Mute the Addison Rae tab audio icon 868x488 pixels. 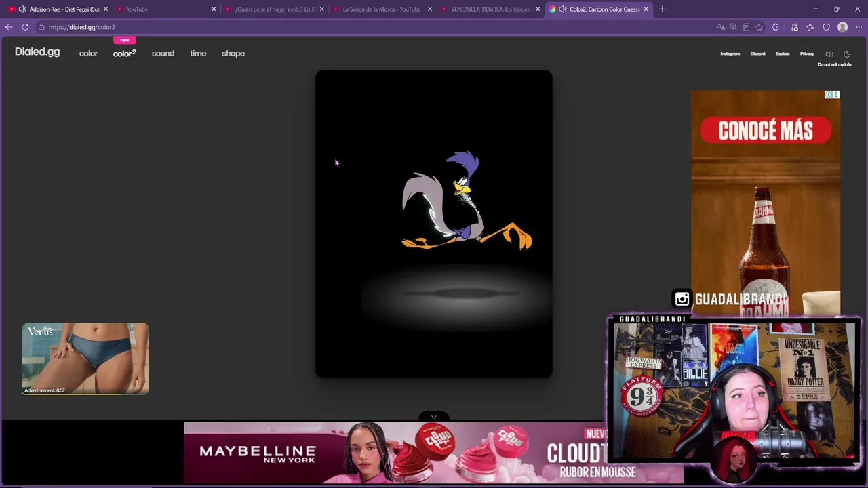click(x=22, y=9)
